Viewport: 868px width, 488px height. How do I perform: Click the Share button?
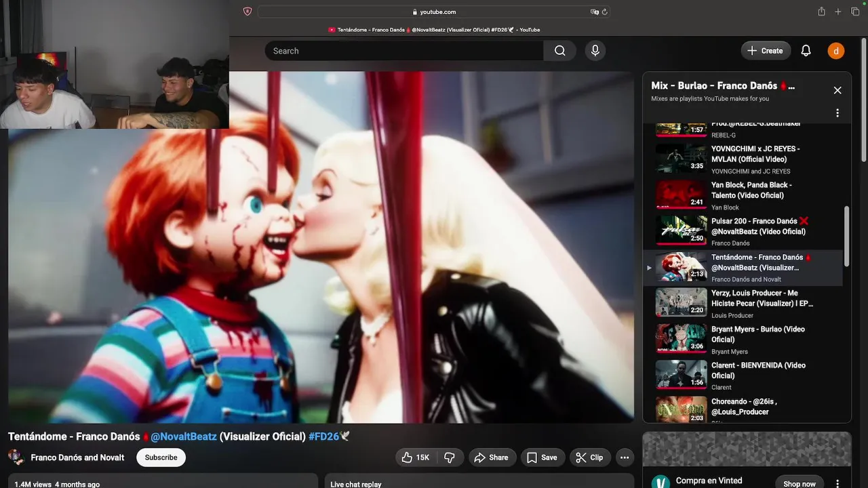pyautogui.click(x=491, y=457)
